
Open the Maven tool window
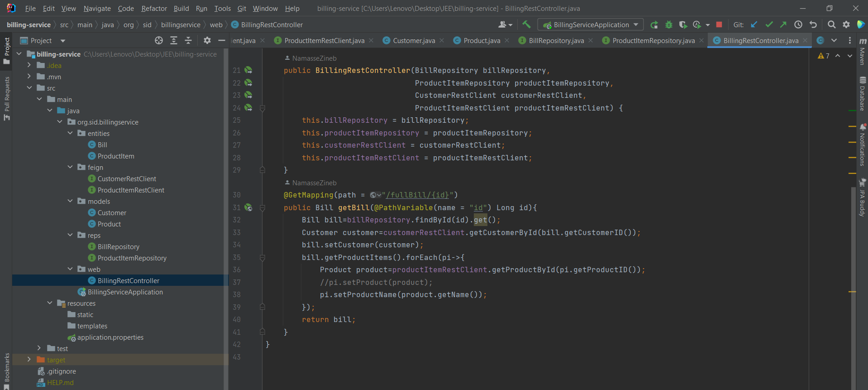click(x=863, y=51)
